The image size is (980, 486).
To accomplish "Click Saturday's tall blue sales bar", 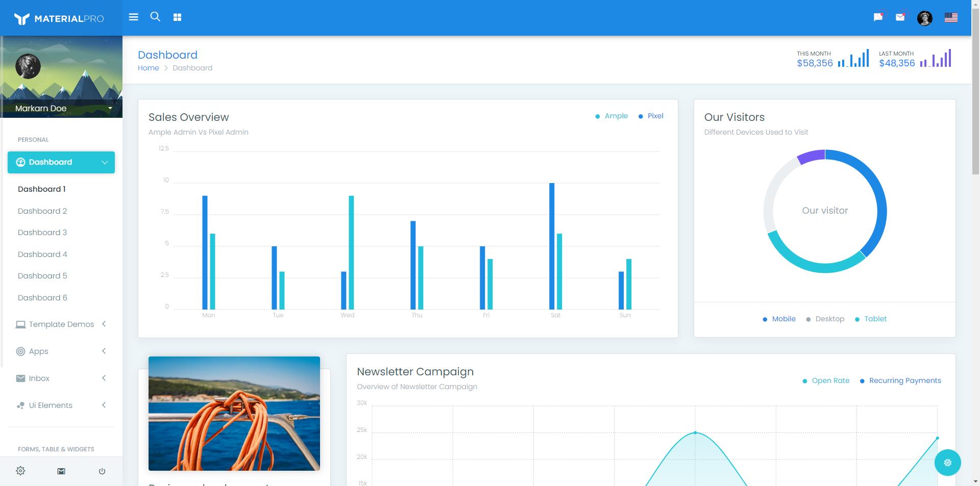I will 552,246.
